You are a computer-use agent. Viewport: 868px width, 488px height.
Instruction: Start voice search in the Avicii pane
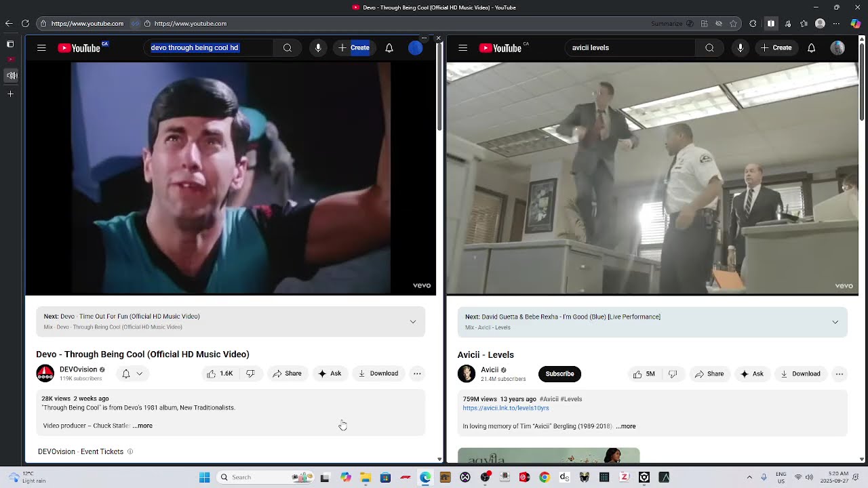(740, 48)
